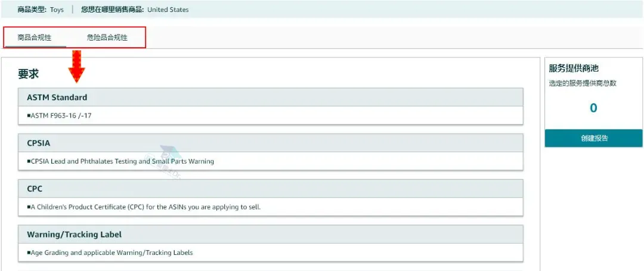Click the United States marketplace value
The height and width of the screenshot is (271, 644).
(168, 10)
